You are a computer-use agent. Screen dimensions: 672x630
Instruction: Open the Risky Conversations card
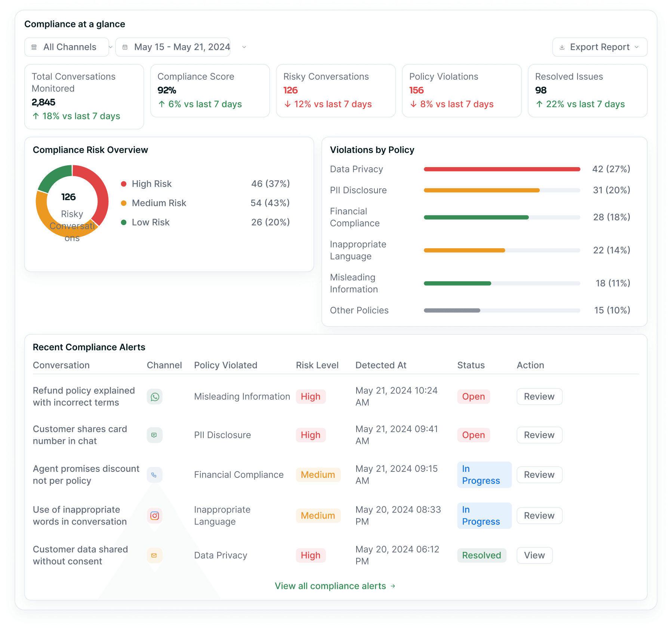(336, 90)
